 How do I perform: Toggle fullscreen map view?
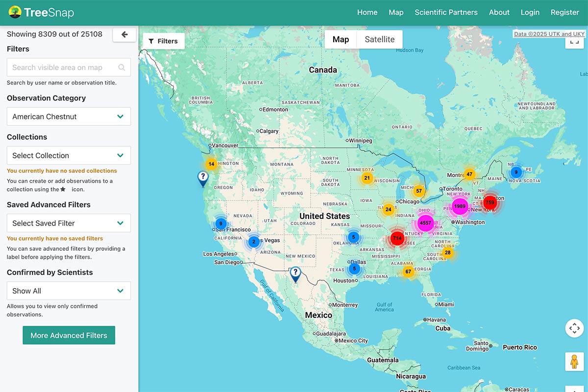pos(574,42)
